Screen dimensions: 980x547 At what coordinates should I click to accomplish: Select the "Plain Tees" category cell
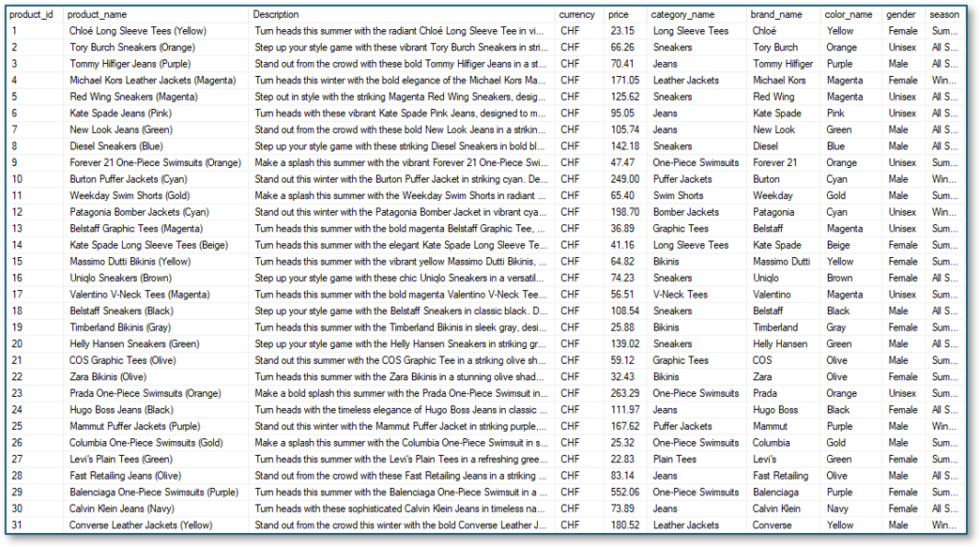[674, 459]
